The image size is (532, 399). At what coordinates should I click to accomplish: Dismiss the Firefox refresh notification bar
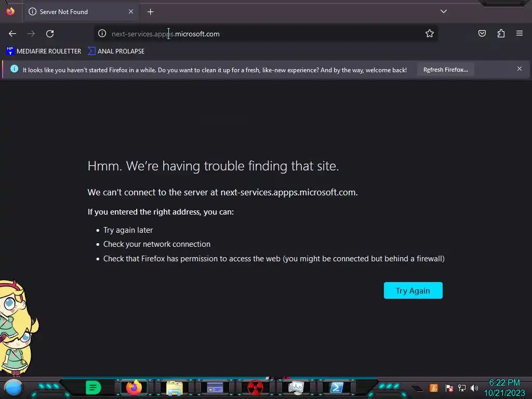[x=520, y=69]
